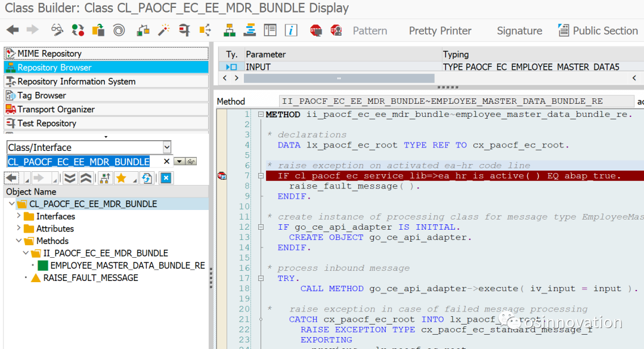Image resolution: width=644 pixels, height=349 pixels.
Task: Select the Methods folder label
Action: pos(52,241)
